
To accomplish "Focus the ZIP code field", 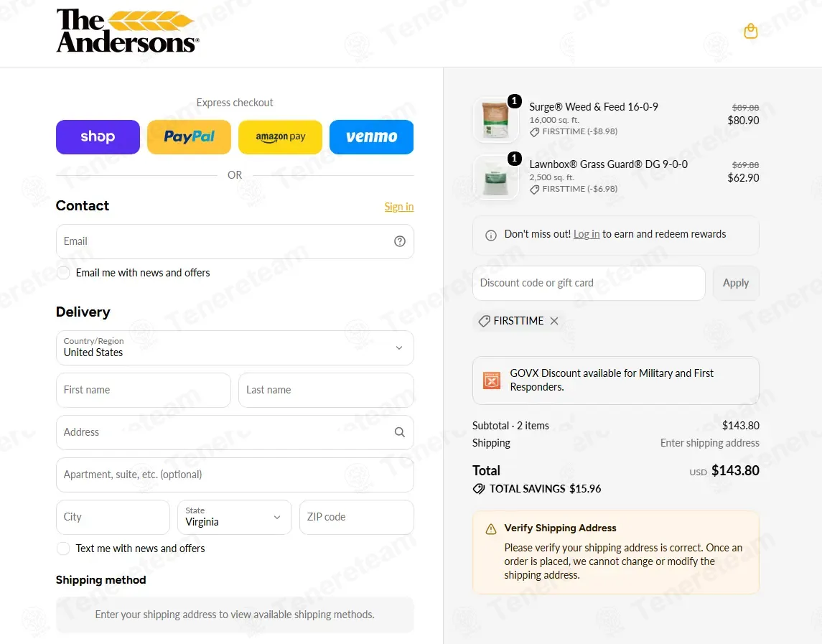I will (x=357, y=517).
